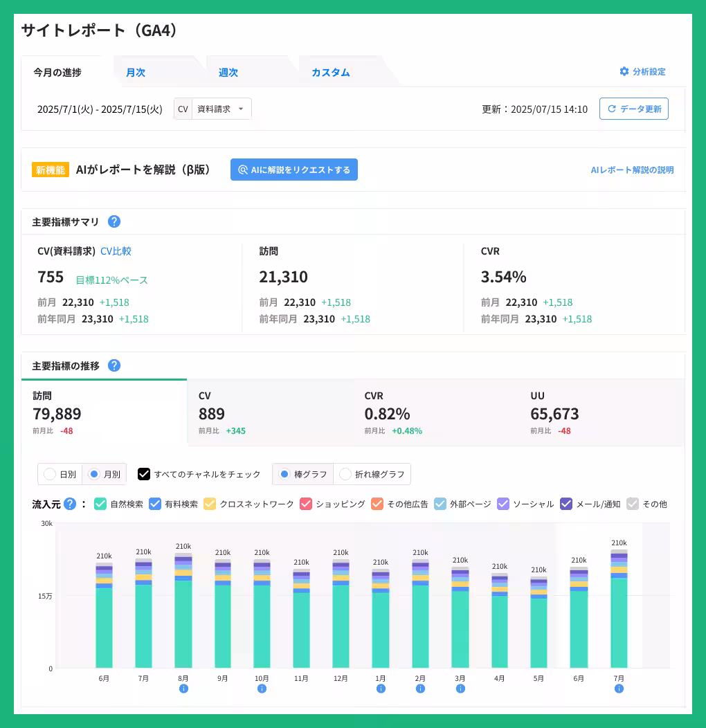
Task: Click info icon below 1月 bar
Action: pyautogui.click(x=381, y=689)
